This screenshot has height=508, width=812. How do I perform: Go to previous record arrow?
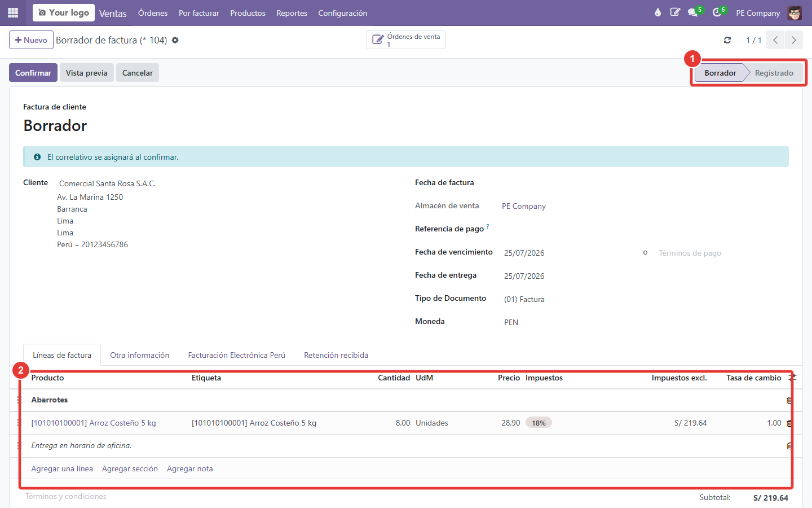point(775,40)
